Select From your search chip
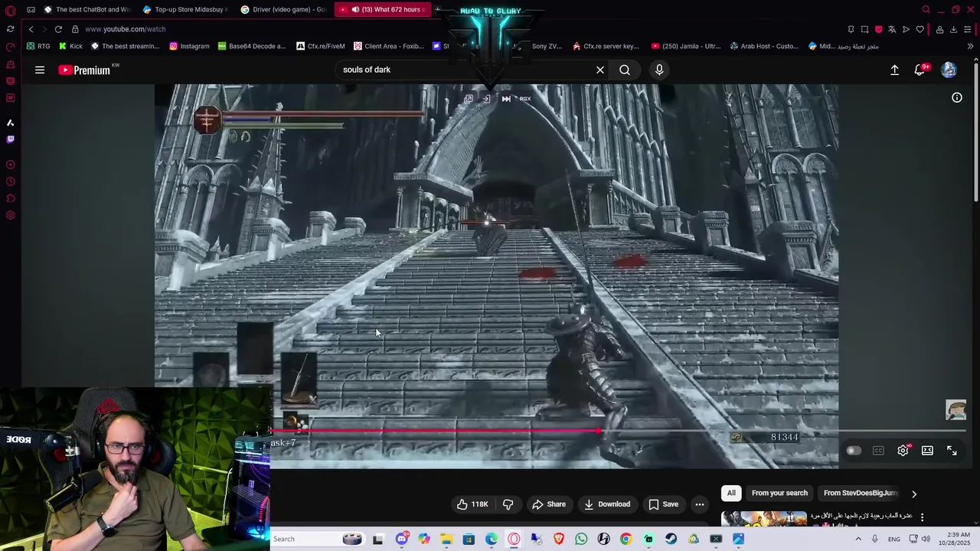 point(779,493)
